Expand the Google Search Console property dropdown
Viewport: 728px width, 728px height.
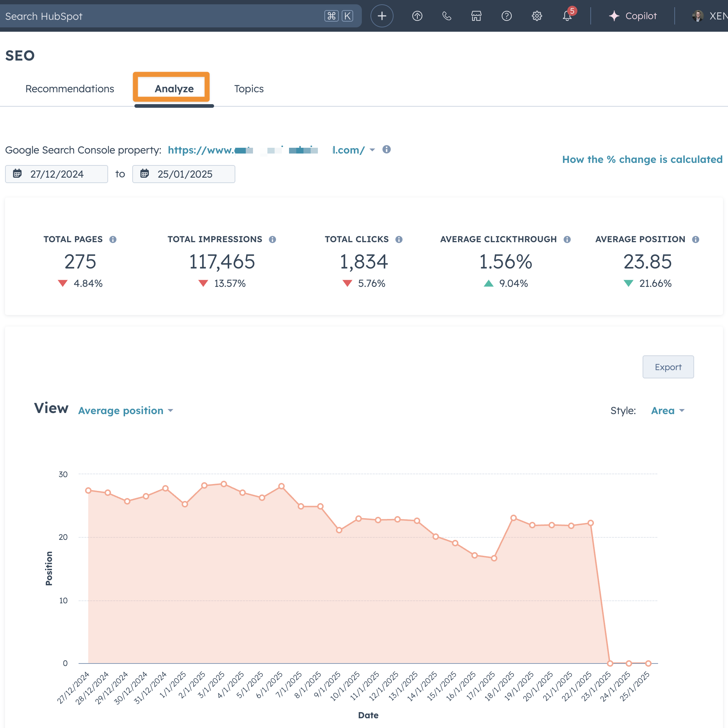coord(372,150)
